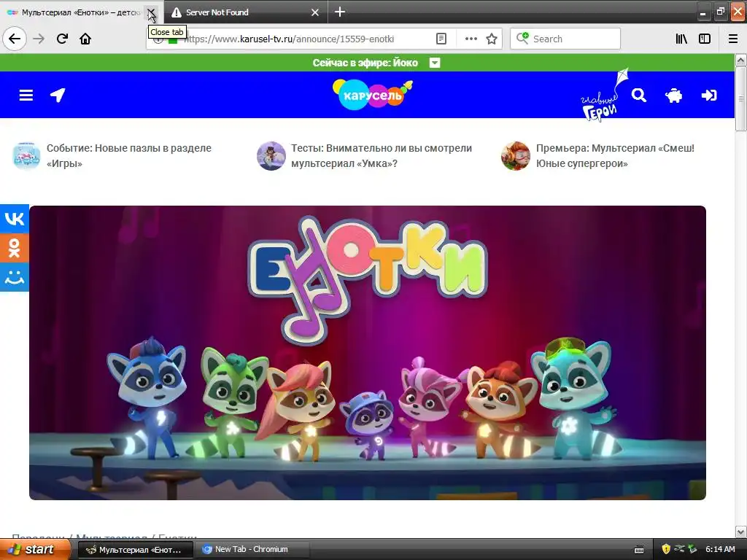Open the Windows Start menu
747x560 pixels.
click(35, 550)
